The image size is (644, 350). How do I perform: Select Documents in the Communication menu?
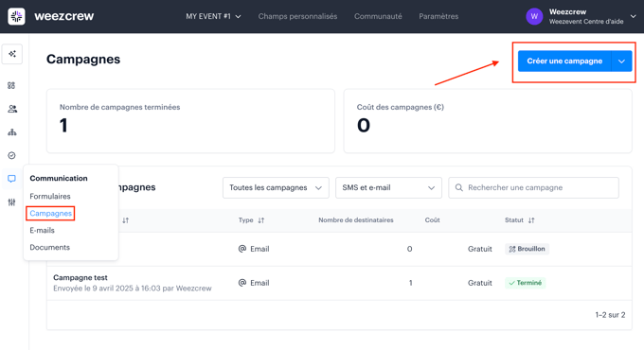coord(49,248)
